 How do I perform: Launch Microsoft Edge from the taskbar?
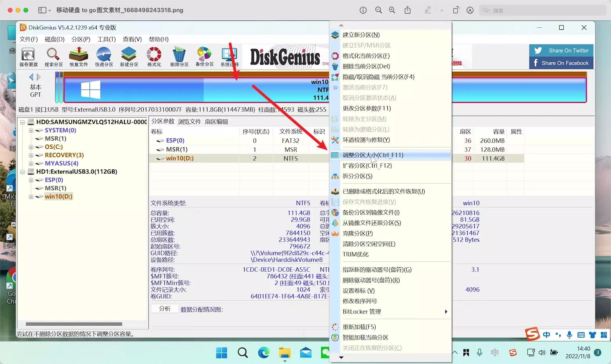[263, 352]
